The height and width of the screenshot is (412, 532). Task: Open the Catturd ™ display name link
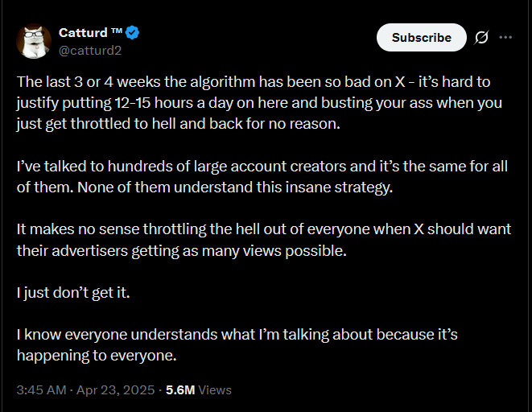90,33
